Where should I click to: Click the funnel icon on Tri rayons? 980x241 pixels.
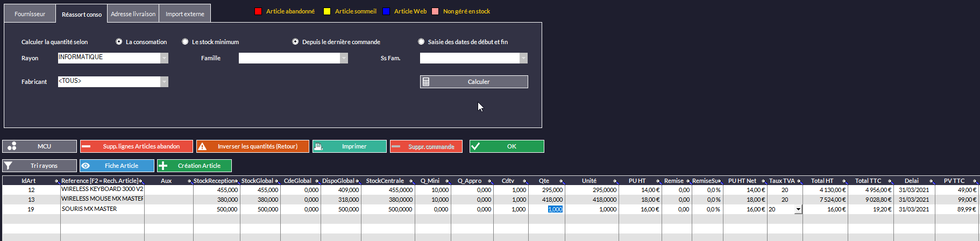click(x=8, y=166)
